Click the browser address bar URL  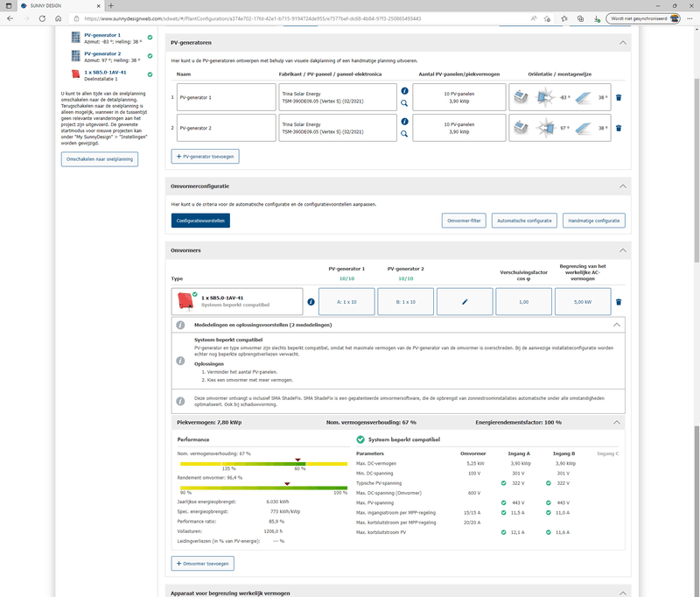tap(252, 18)
